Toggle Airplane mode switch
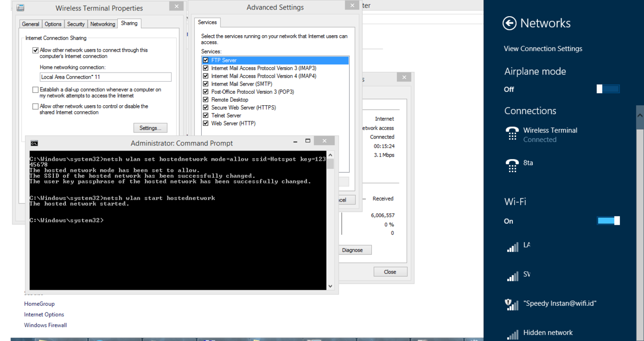 [608, 89]
